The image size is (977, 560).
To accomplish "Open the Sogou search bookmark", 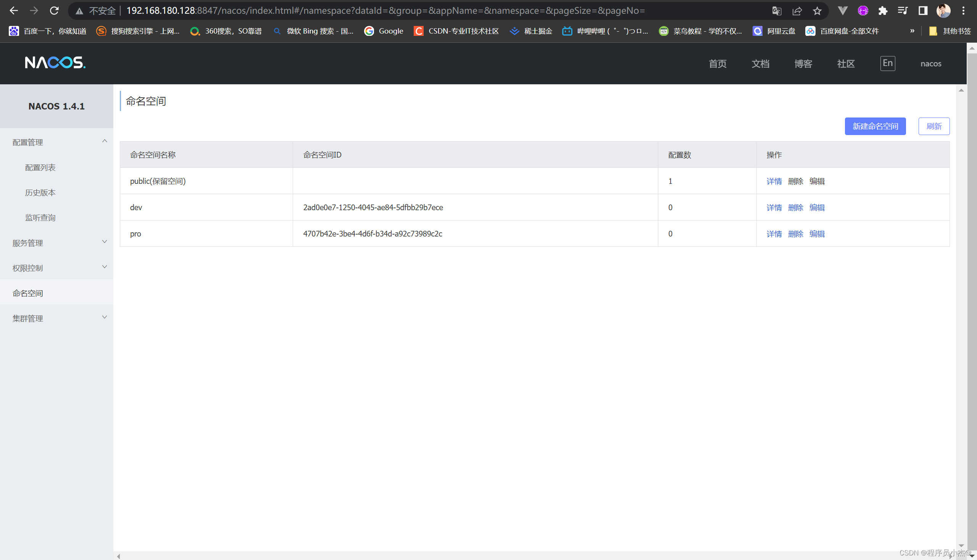I will pyautogui.click(x=138, y=31).
